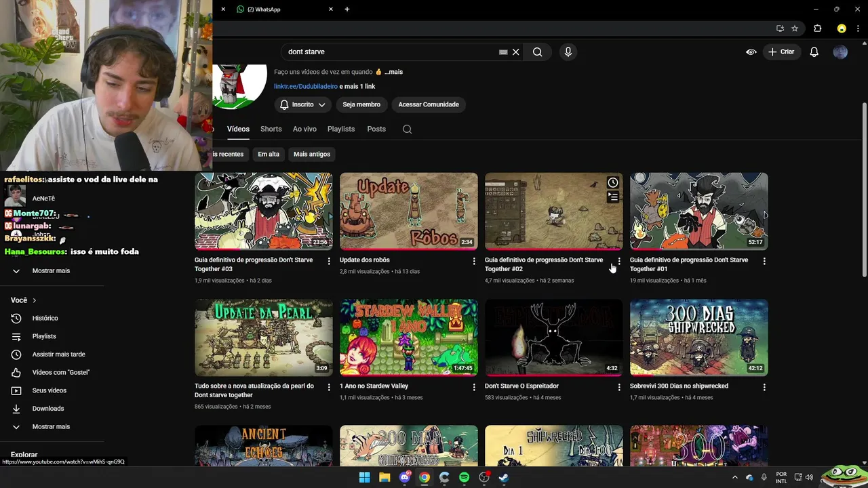Open options menu for progressão #01 video
The image size is (868, 488).
(x=764, y=261)
